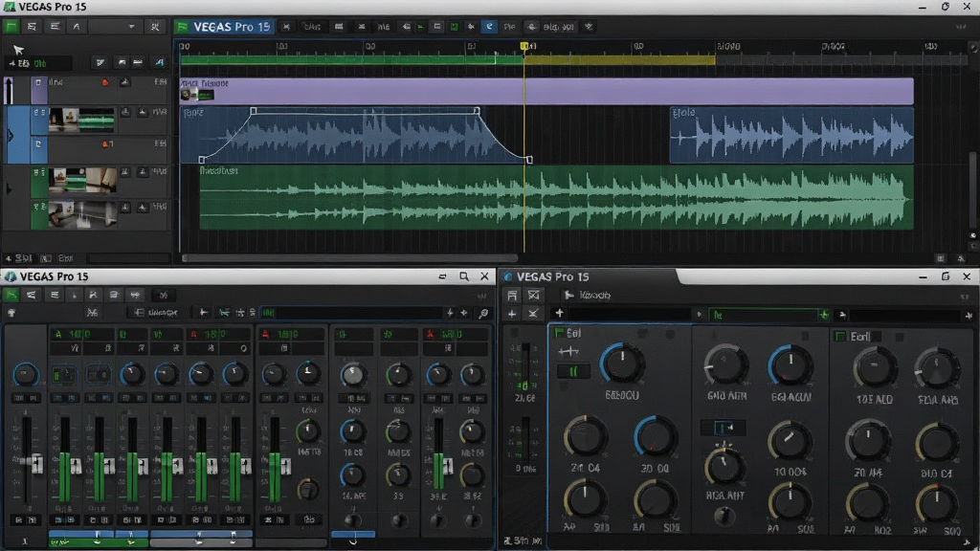Click the mixer's green-text input field
Image resolution: width=980 pixels, height=551 pixels.
pos(351,313)
